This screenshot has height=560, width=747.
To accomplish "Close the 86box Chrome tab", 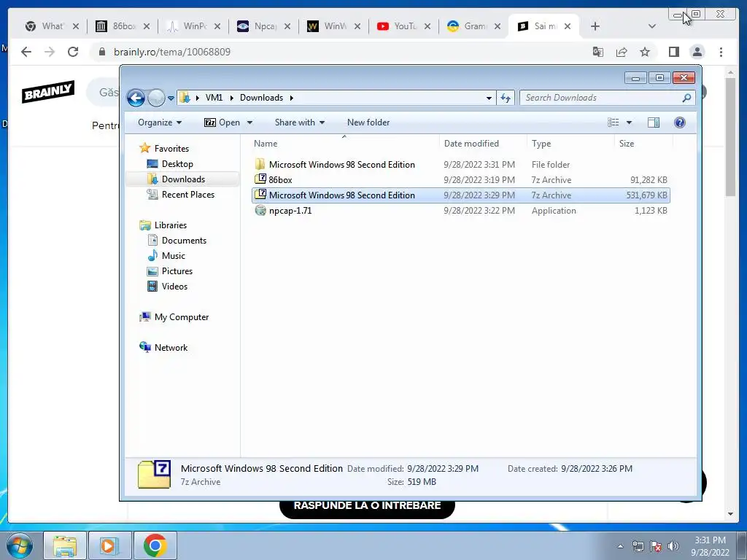I will tap(146, 26).
